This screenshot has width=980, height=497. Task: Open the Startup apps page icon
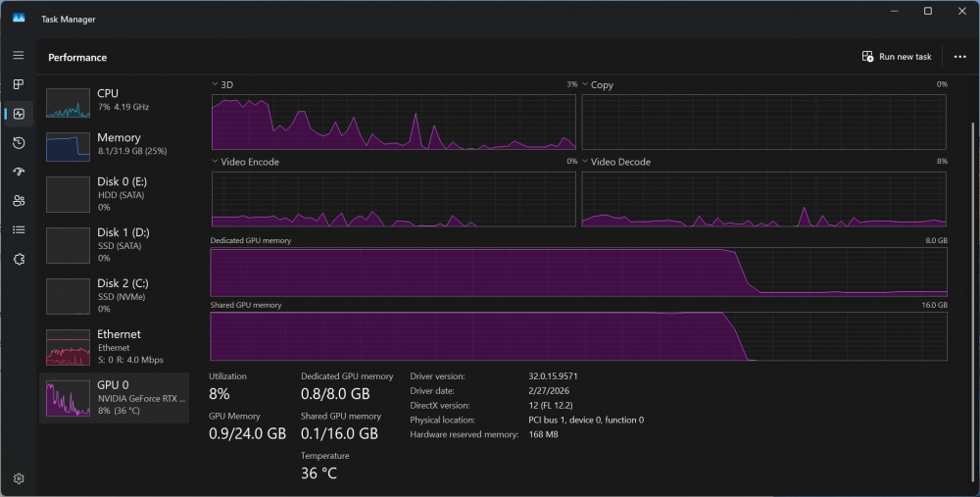click(18, 172)
